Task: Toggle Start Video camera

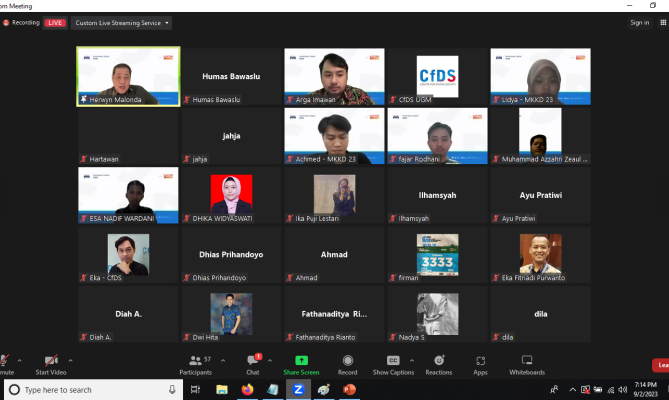Action: pos(49,362)
